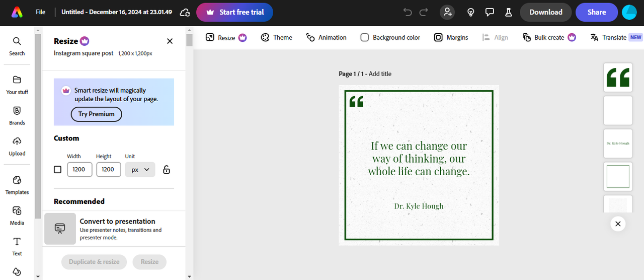Select the Dr. Kyle Hough text on canvas
This screenshot has height=280, width=644.
(x=419, y=206)
